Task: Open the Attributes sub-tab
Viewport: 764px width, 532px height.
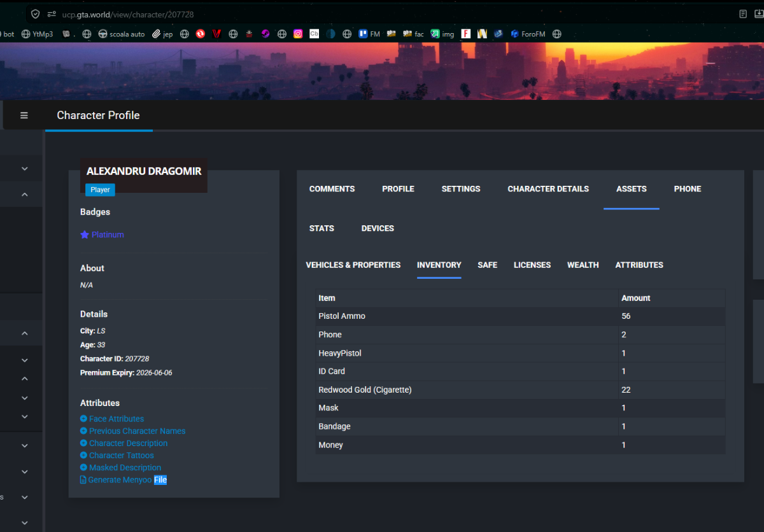Action: click(x=639, y=265)
